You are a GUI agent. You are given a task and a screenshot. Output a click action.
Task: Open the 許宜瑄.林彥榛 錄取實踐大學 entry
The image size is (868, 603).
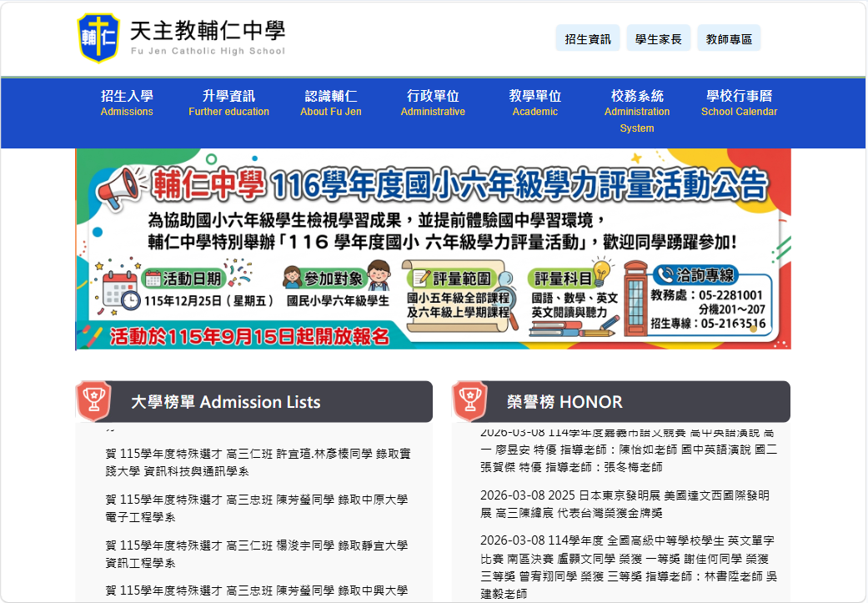258,462
